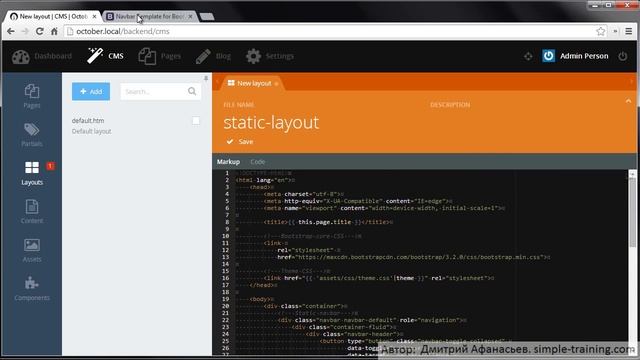
Task: Click the red Layouts notification badge
Action: (50, 166)
